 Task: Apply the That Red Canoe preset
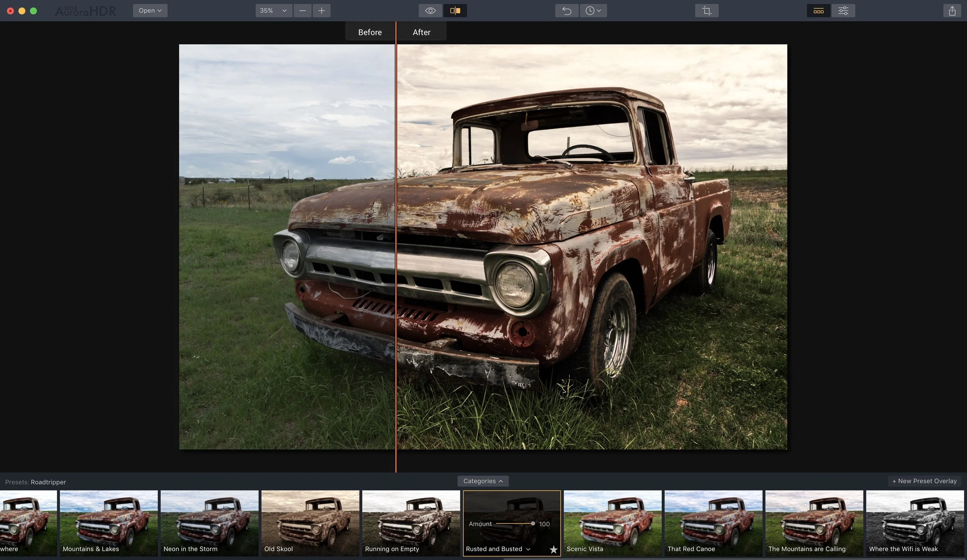click(x=714, y=523)
